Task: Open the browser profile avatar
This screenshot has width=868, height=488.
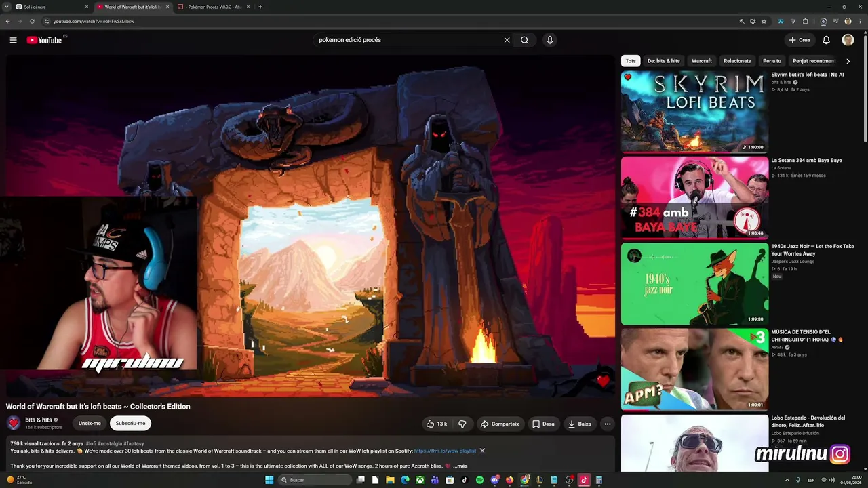Action: point(848,21)
